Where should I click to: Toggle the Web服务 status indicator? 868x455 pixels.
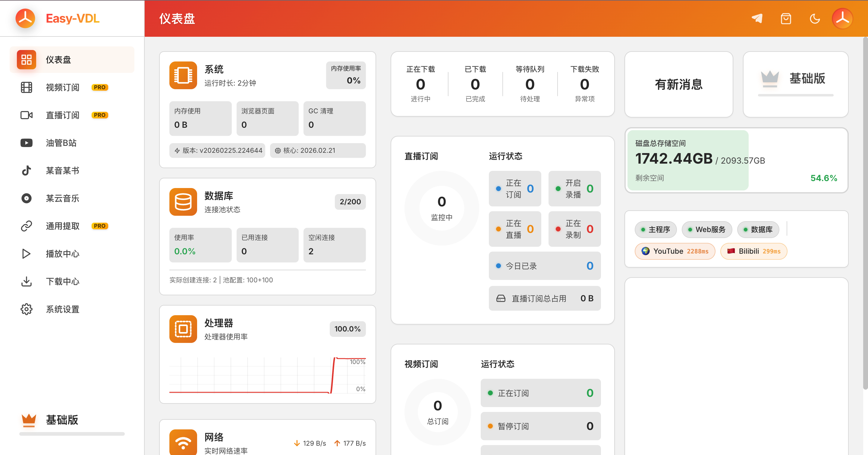pyautogui.click(x=706, y=229)
